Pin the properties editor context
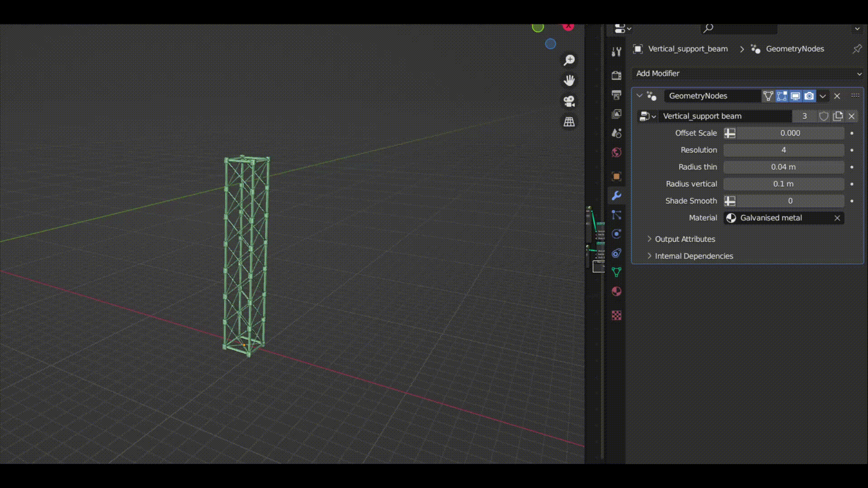The image size is (868, 488). click(857, 49)
